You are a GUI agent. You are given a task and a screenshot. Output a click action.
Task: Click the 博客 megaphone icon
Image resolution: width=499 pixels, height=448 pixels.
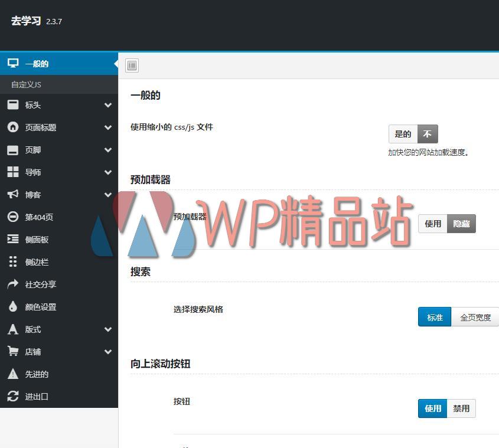[13, 194]
